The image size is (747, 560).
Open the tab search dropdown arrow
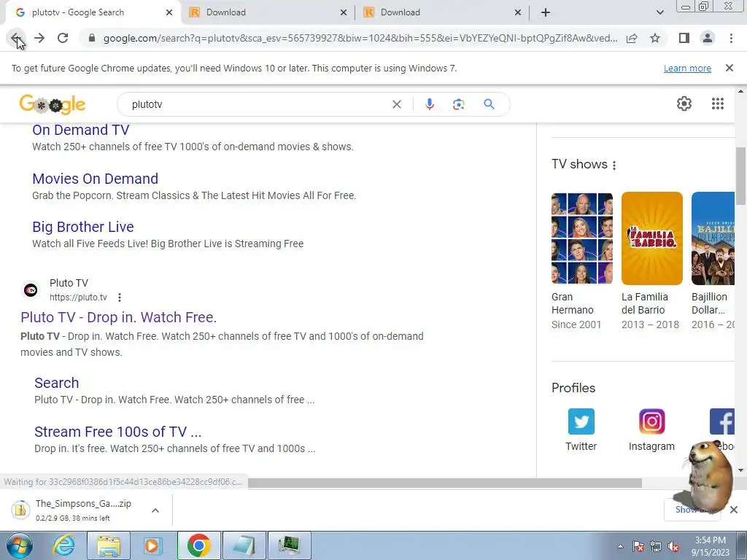659,12
